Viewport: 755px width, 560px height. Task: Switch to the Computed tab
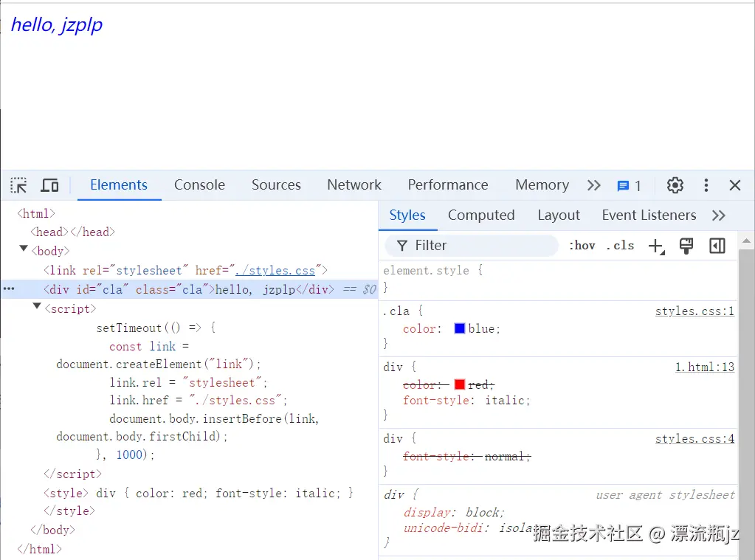coord(480,215)
